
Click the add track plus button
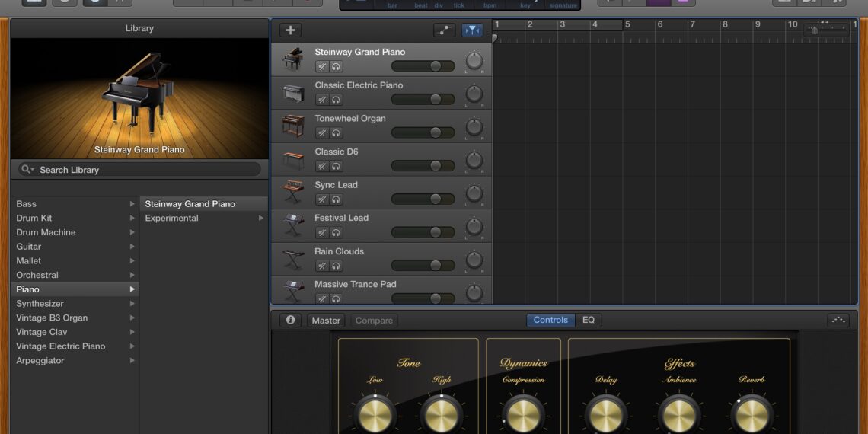[x=290, y=30]
